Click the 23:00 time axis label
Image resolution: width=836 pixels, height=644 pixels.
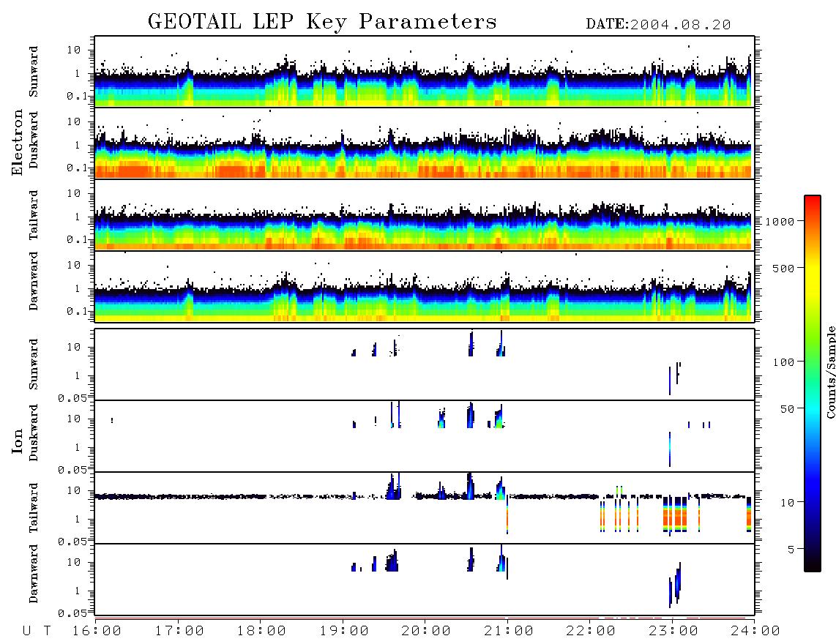coord(673,632)
